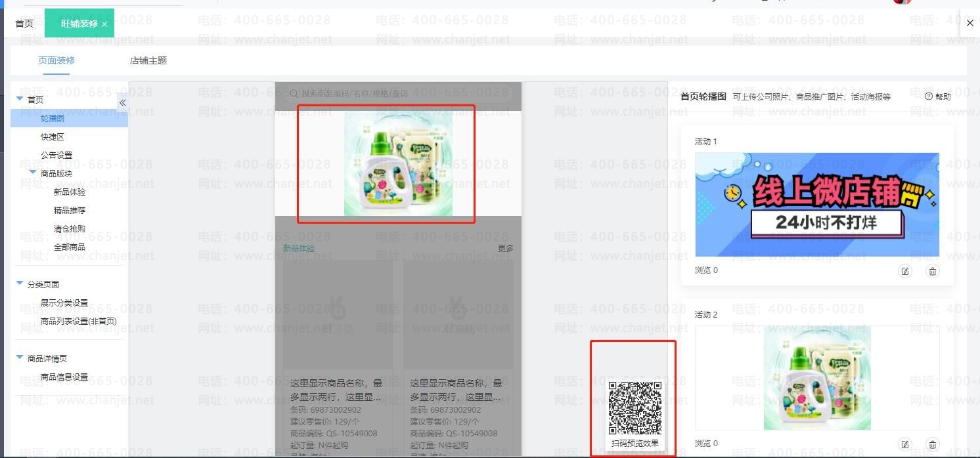The image size is (980, 458).
Task: Collapse the 商品版块 tree node
Action: point(33,173)
